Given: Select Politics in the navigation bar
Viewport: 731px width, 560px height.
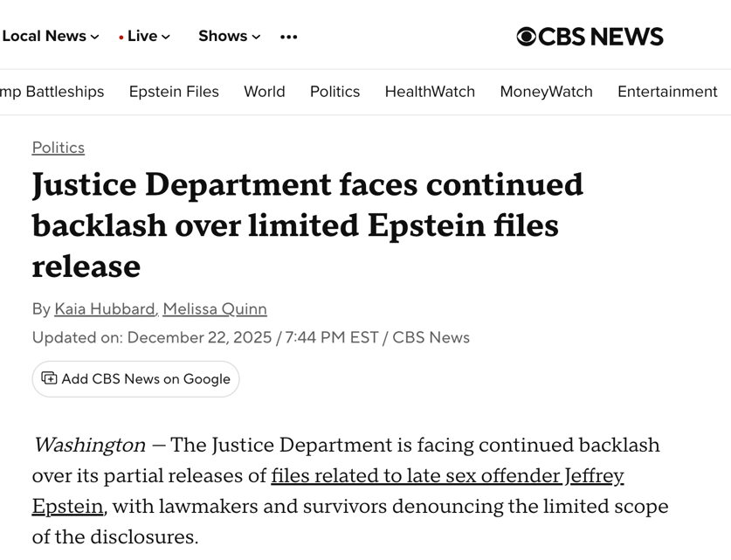Looking at the screenshot, I should click(334, 92).
